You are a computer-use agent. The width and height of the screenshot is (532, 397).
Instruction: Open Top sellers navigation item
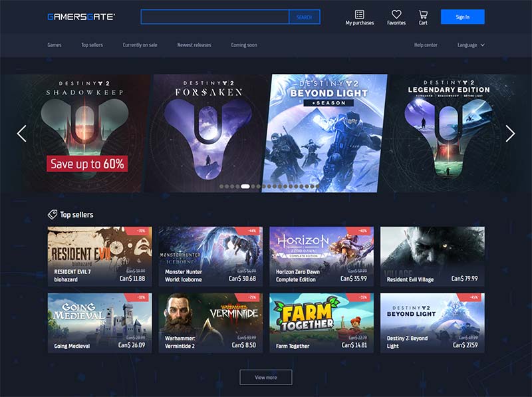[92, 45]
